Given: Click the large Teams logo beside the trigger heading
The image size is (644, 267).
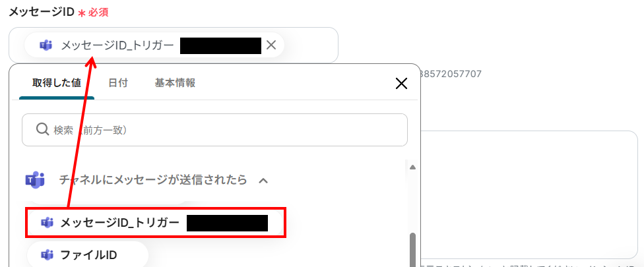Looking at the screenshot, I should pyautogui.click(x=35, y=180).
